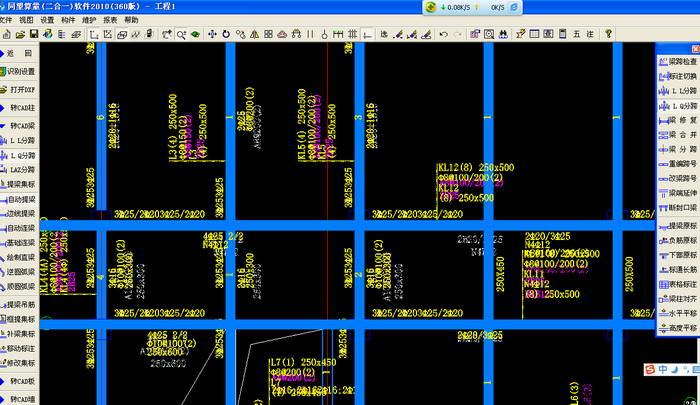700x405 pixels.
Task: Click the open folder toolbar icon
Action: (x=20, y=34)
